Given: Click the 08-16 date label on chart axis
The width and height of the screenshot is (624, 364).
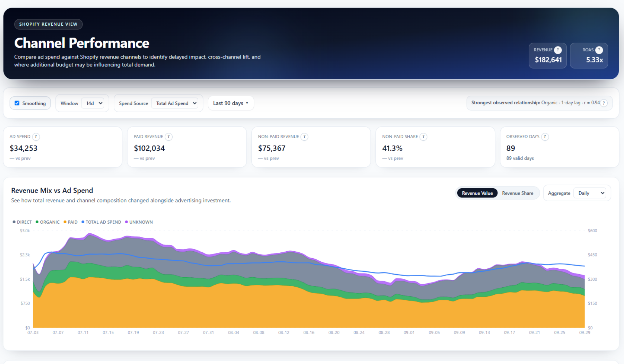Looking at the screenshot, I should tap(309, 332).
